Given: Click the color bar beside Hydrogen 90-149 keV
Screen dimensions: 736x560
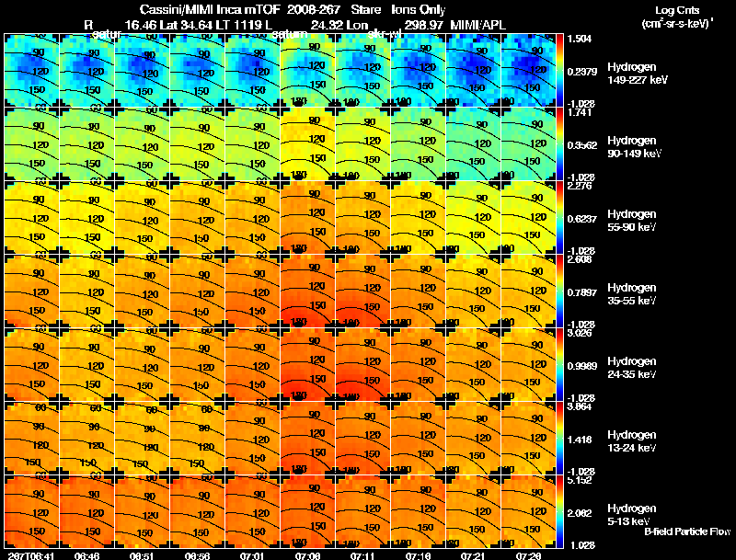Looking at the screenshot, I should (559, 143).
